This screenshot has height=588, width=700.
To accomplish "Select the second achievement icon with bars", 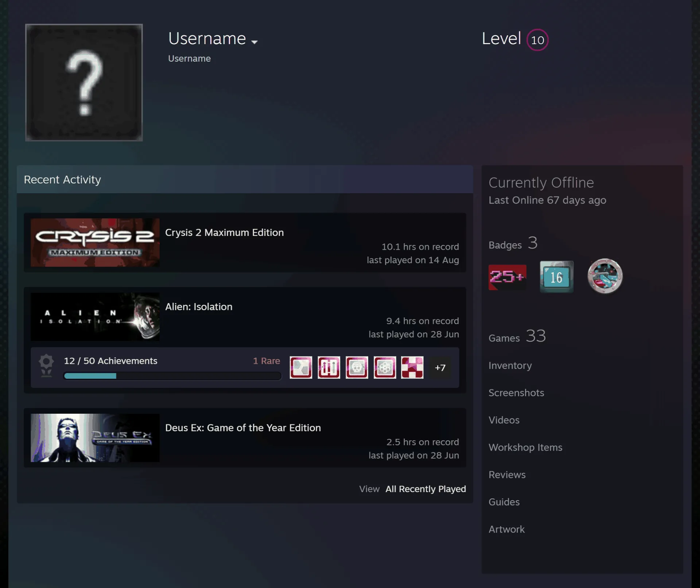I will click(x=329, y=367).
